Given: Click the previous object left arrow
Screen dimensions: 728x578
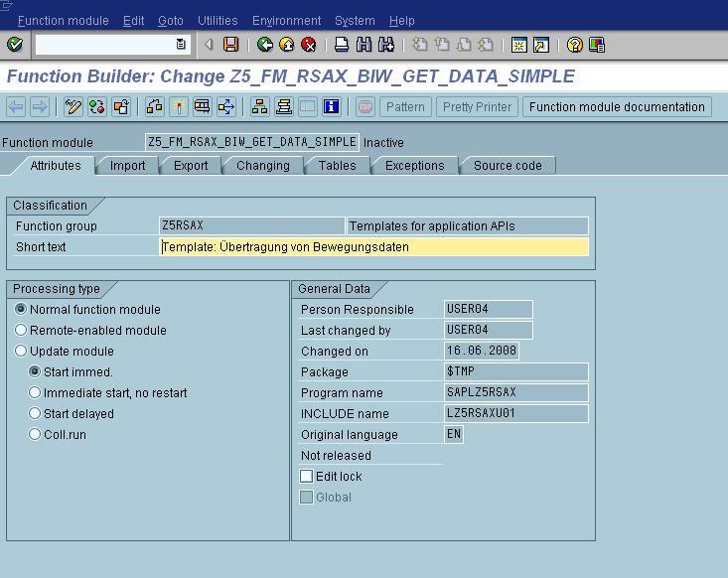Looking at the screenshot, I should pos(16,107).
